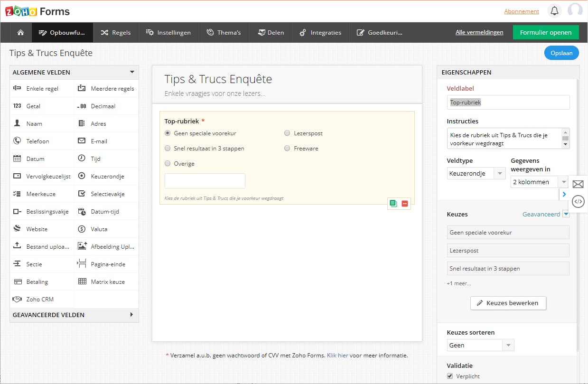Add a Sectie field

(x=42, y=264)
